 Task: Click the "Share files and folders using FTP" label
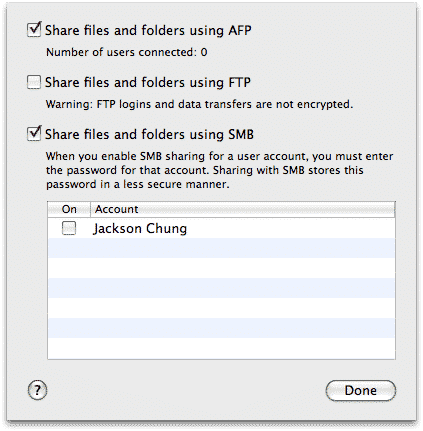(148, 82)
